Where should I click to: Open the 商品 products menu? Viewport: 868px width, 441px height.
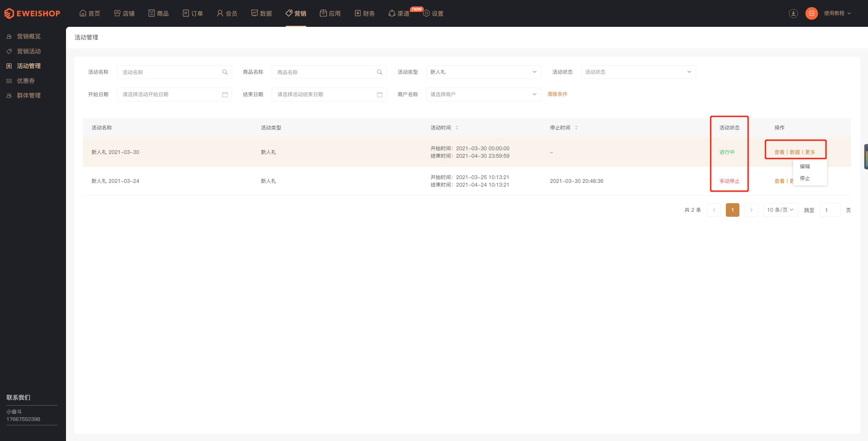(x=158, y=13)
